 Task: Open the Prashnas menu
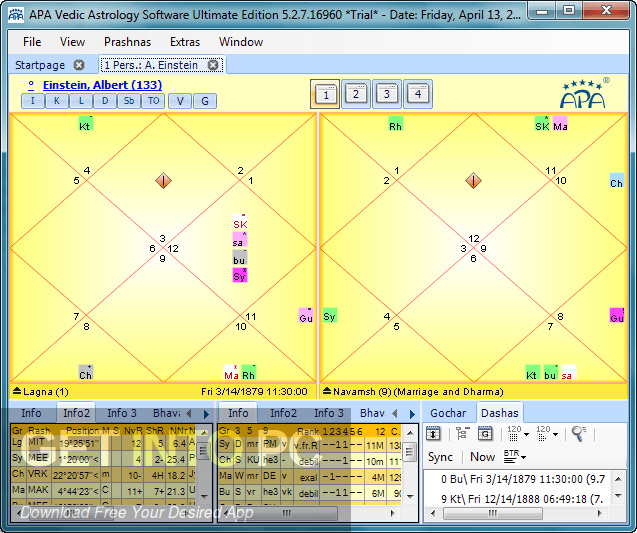coord(127,42)
